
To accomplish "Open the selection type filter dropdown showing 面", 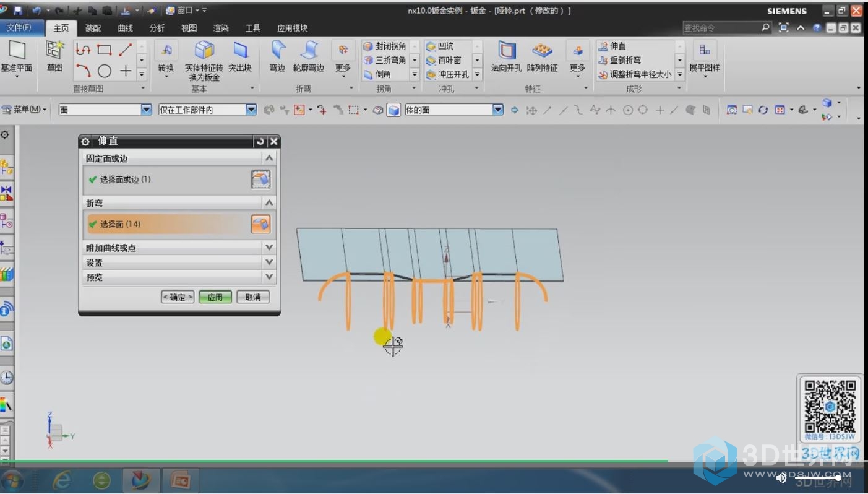I will coord(105,110).
